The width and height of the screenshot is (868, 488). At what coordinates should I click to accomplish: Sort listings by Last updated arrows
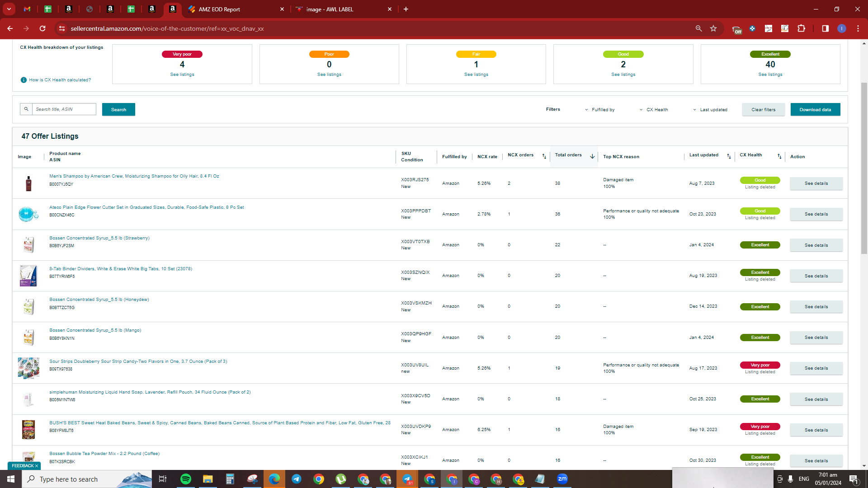[x=729, y=156]
